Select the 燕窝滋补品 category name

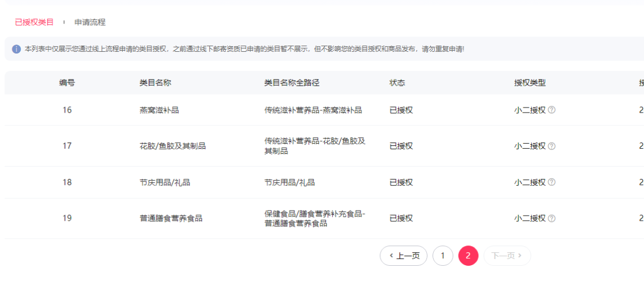[160, 110]
